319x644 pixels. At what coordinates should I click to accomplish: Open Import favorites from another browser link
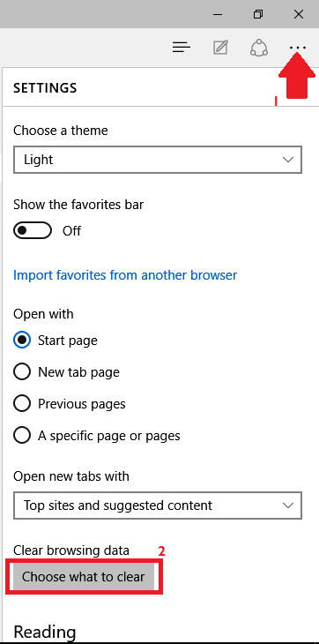point(125,274)
